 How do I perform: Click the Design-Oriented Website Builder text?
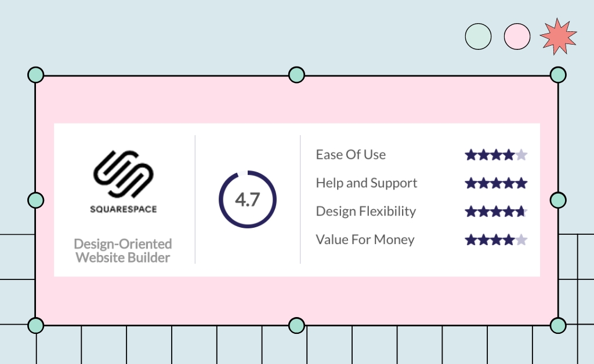123,250
